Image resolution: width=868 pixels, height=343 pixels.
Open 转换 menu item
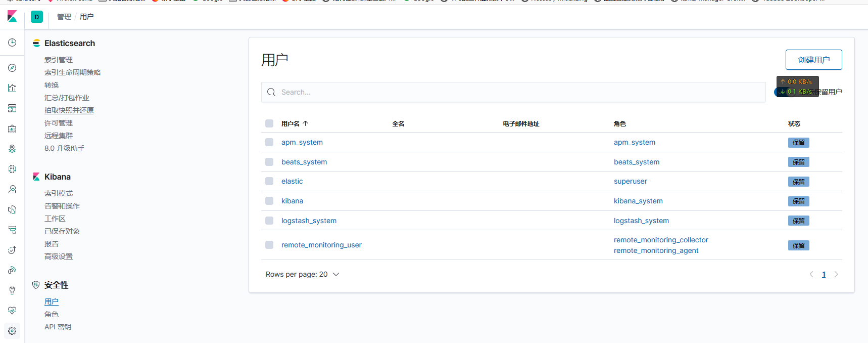pos(52,85)
